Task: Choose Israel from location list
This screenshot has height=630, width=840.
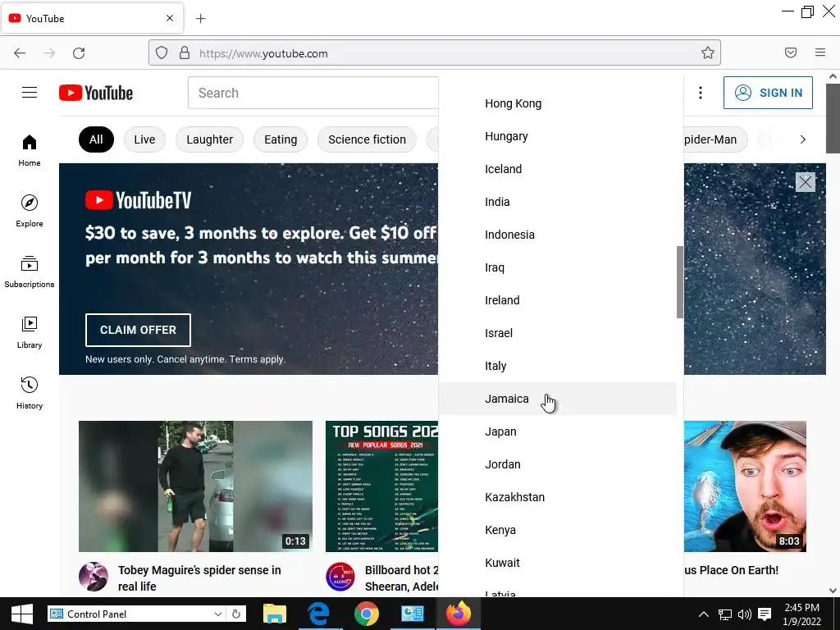Action: pyautogui.click(x=558, y=333)
